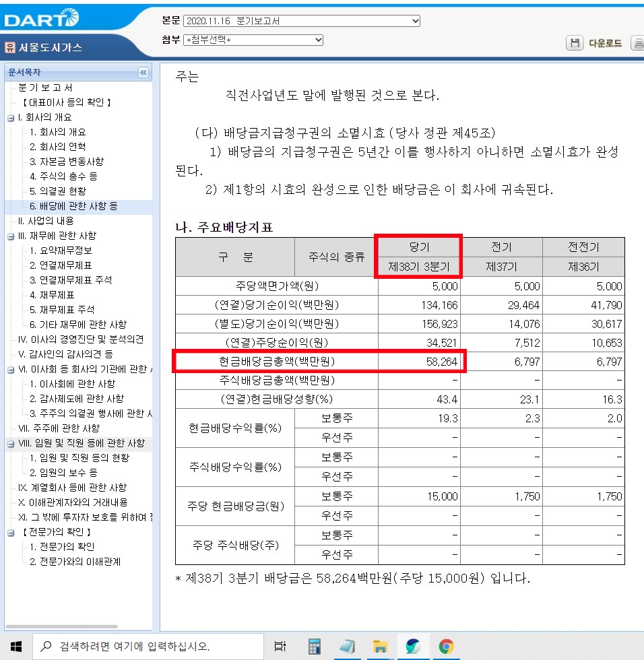Select 1. 전문가의 확인
Screen dimensions: 644x660
coord(65,547)
